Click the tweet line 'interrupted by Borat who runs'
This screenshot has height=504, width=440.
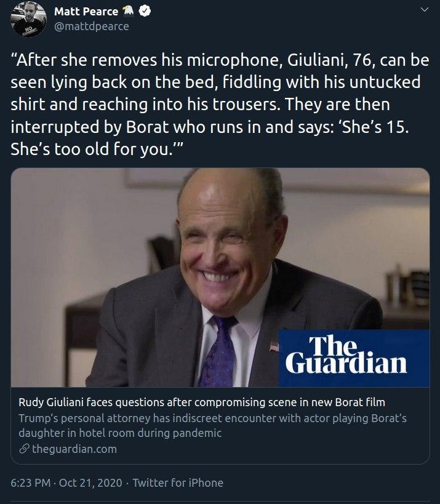[210, 127]
